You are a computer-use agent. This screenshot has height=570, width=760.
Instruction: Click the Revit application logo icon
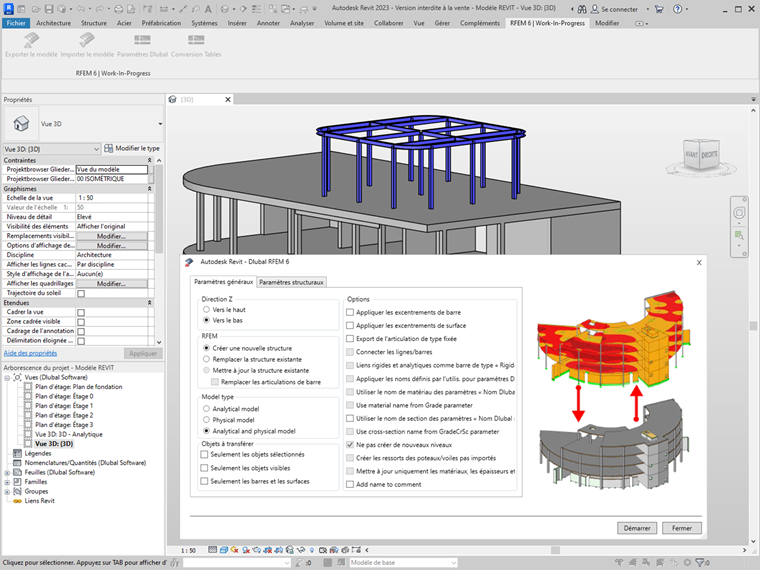pyautogui.click(x=8, y=8)
